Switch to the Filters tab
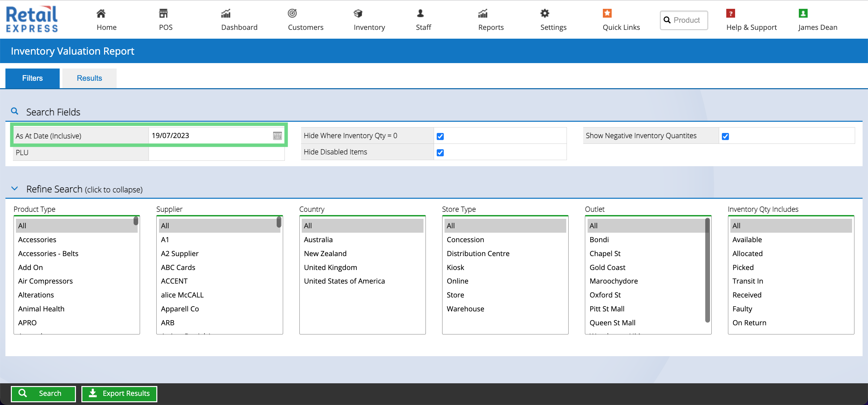 (33, 78)
